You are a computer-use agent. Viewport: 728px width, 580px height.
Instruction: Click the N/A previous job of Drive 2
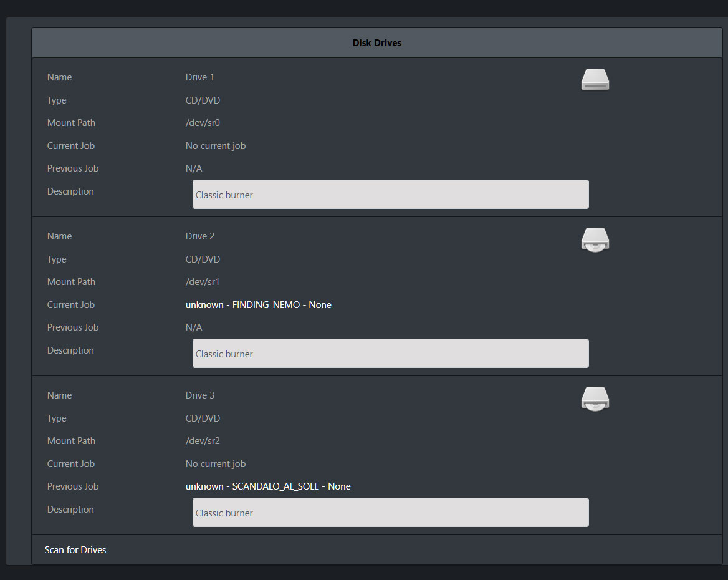[194, 327]
